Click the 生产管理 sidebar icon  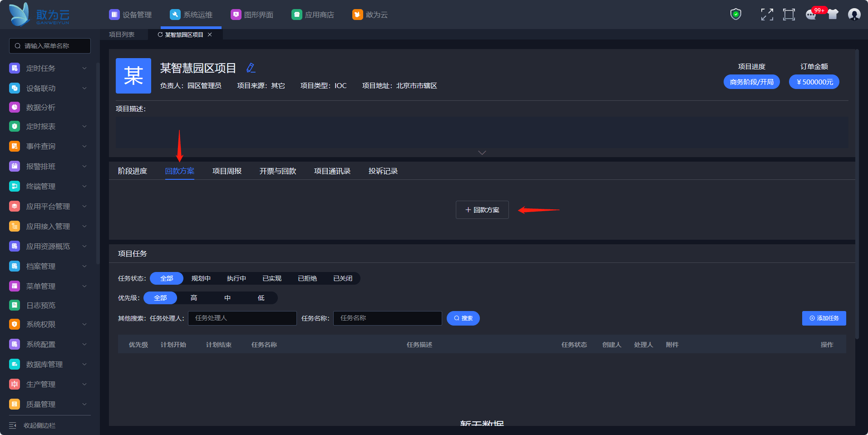tap(15, 384)
